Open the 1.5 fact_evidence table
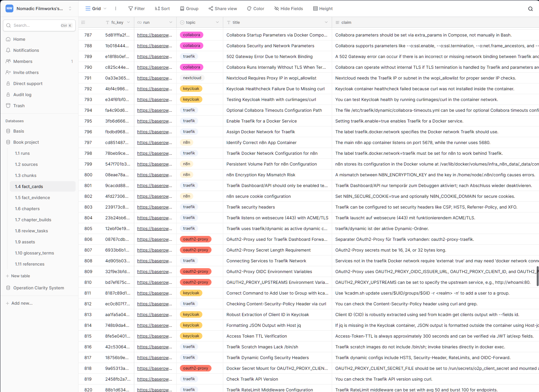Viewport: 539px width, 392px height. tap(32, 197)
